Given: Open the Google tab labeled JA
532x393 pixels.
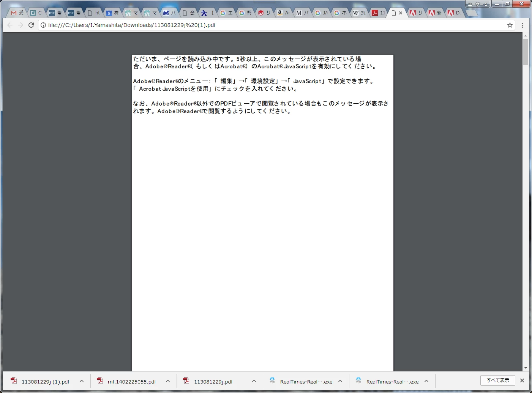Looking at the screenshot, I should (x=321, y=13).
